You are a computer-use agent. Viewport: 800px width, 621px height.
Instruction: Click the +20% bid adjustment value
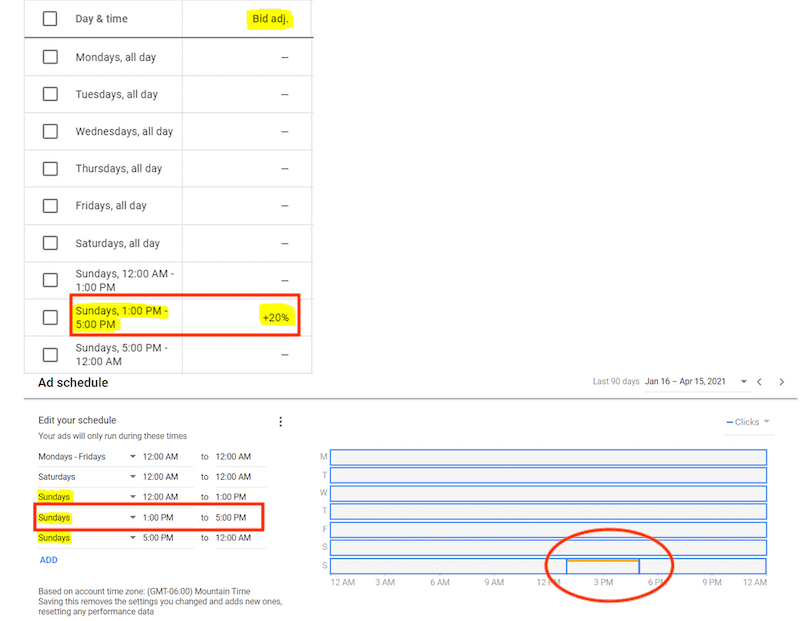click(275, 317)
